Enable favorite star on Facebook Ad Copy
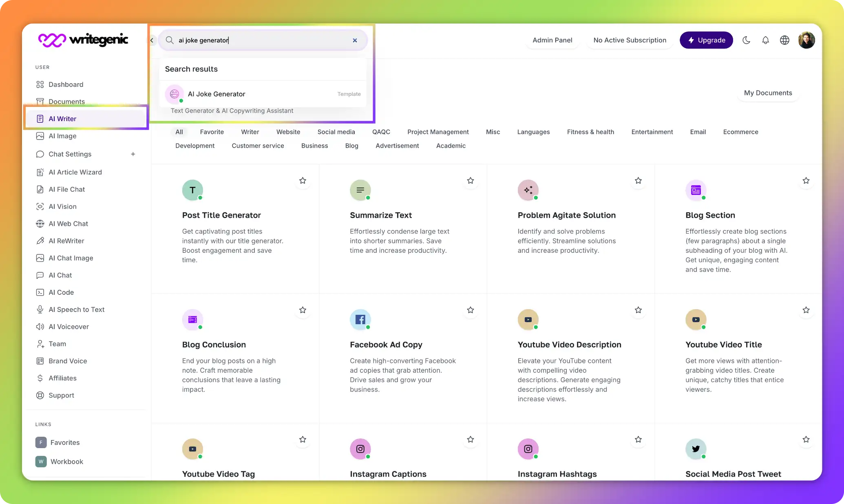This screenshot has height=504, width=844. [x=471, y=309]
